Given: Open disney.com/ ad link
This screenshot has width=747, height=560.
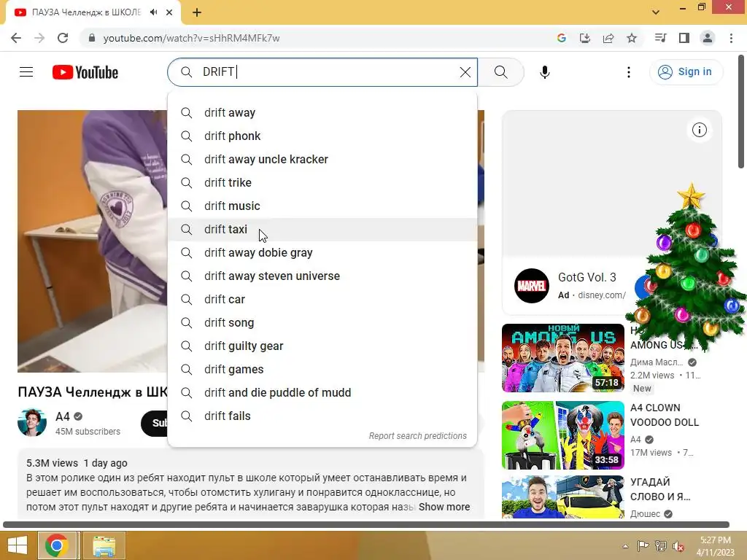Looking at the screenshot, I should click(602, 295).
